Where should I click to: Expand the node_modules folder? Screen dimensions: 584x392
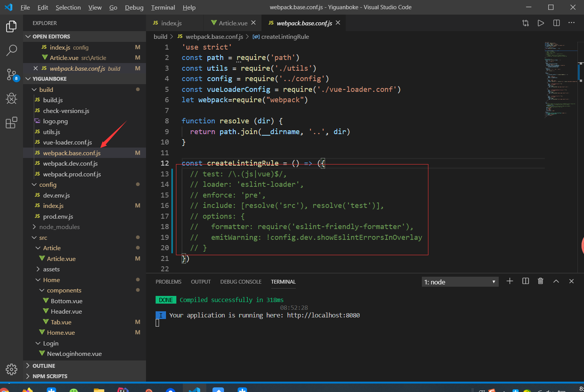pyautogui.click(x=85, y=227)
